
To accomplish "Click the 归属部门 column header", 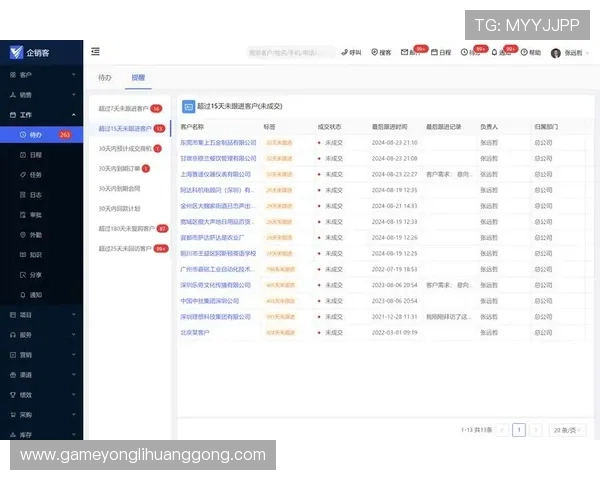I will click(546, 127).
